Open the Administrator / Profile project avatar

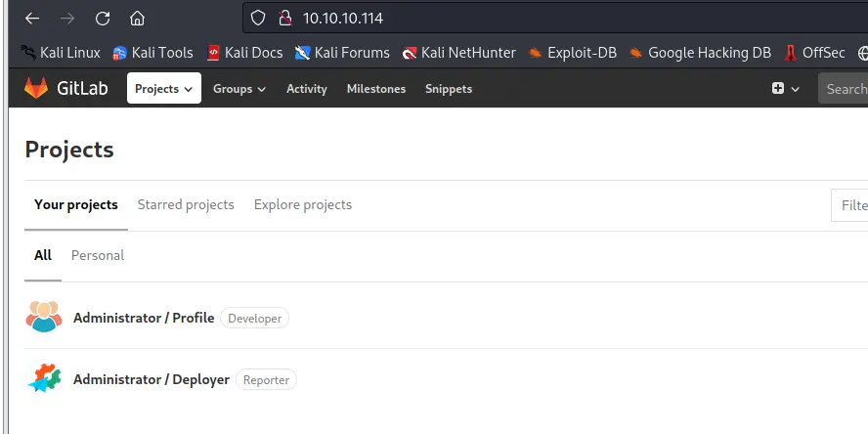tap(44, 317)
